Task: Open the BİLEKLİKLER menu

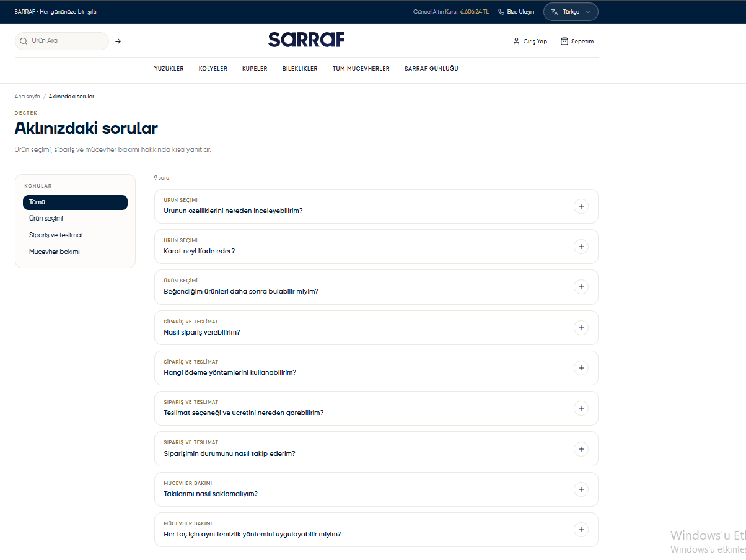Action: [300, 69]
